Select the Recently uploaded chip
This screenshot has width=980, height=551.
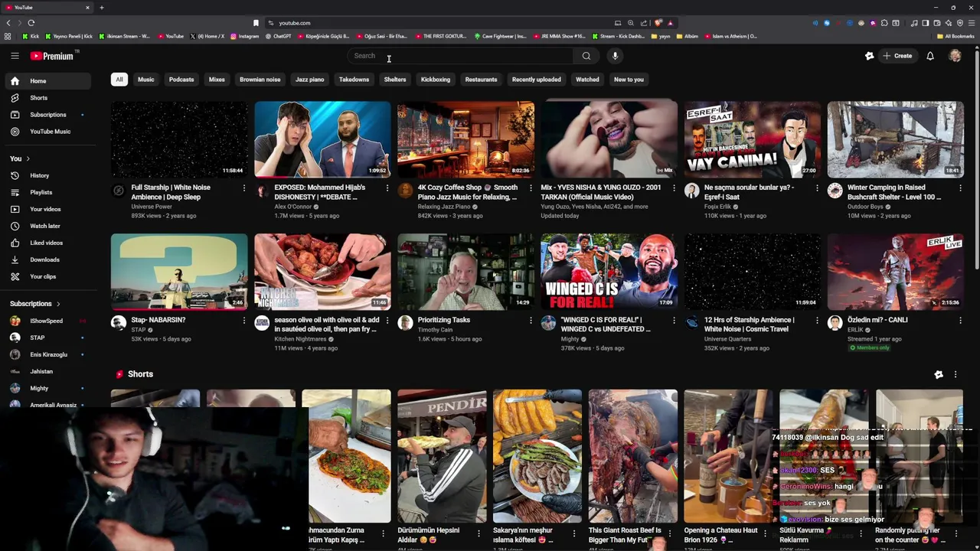[x=536, y=80]
